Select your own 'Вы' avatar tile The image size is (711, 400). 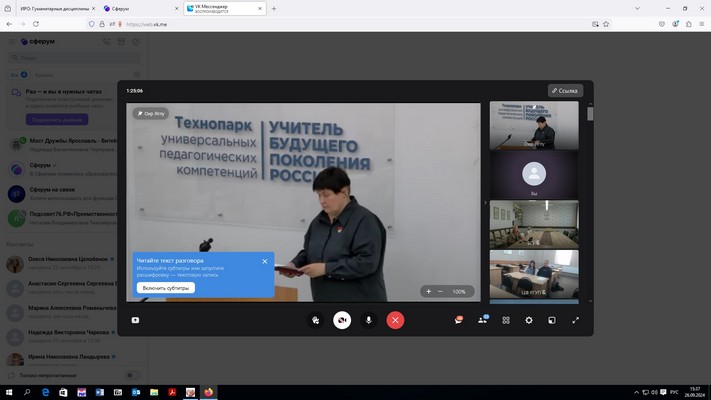[x=534, y=175]
